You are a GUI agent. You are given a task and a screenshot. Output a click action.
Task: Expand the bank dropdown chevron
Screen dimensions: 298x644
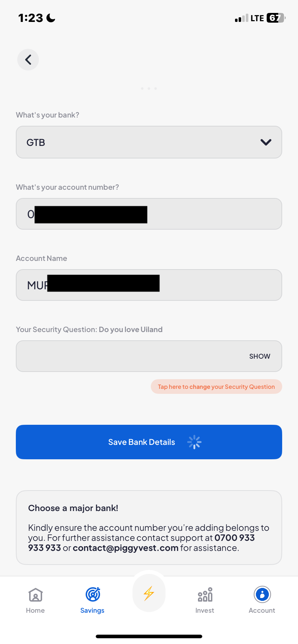click(x=266, y=142)
